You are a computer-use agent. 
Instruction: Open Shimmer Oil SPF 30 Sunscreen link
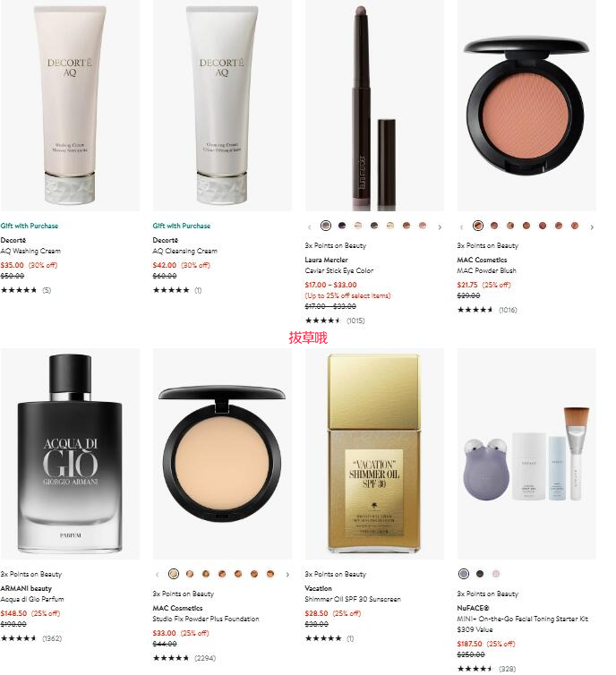[353, 599]
